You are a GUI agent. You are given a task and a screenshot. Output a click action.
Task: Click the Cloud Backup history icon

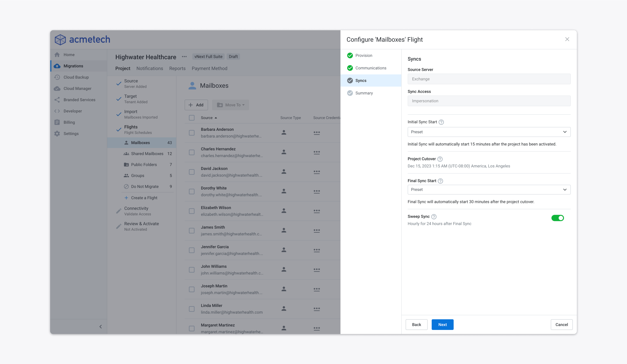57,77
